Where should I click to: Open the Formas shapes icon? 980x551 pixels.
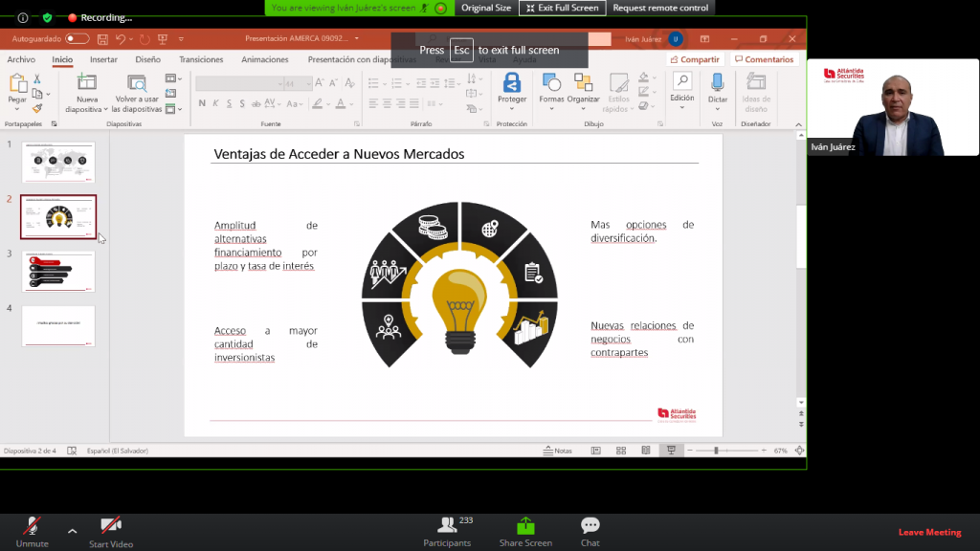tap(551, 82)
